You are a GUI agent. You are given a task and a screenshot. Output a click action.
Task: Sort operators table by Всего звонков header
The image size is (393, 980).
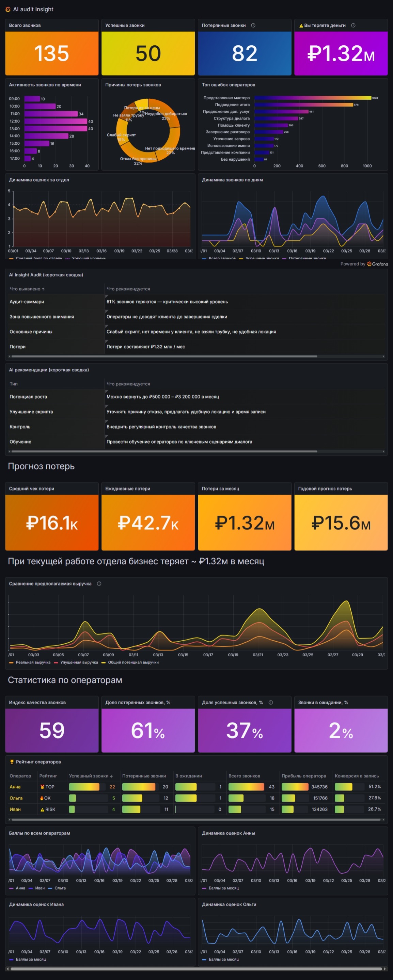coord(244,776)
